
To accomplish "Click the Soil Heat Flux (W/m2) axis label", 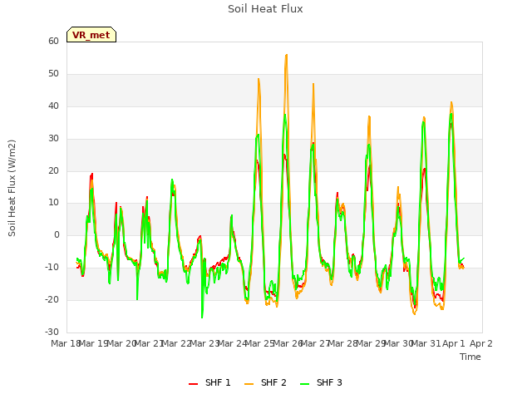I will 12,188.
